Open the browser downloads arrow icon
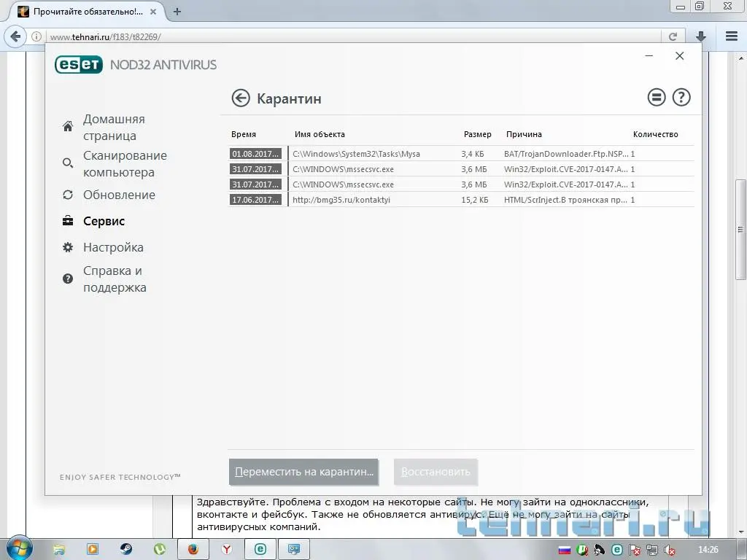 (701, 36)
